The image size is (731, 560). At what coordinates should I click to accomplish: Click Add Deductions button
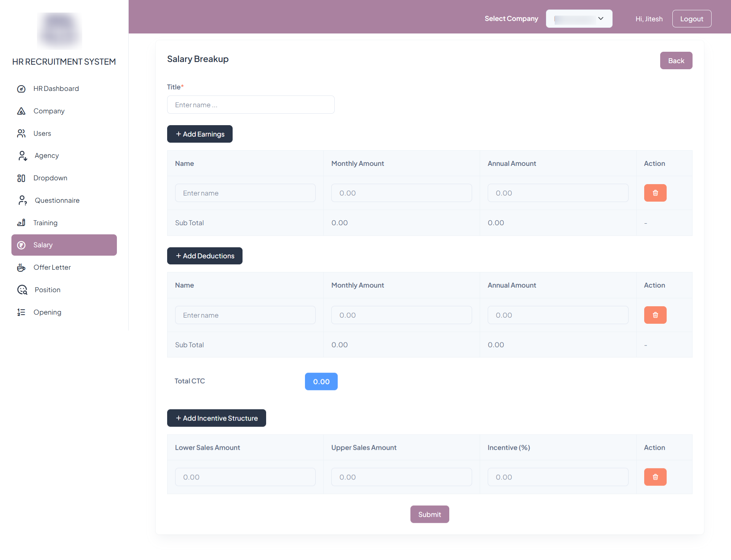click(205, 256)
